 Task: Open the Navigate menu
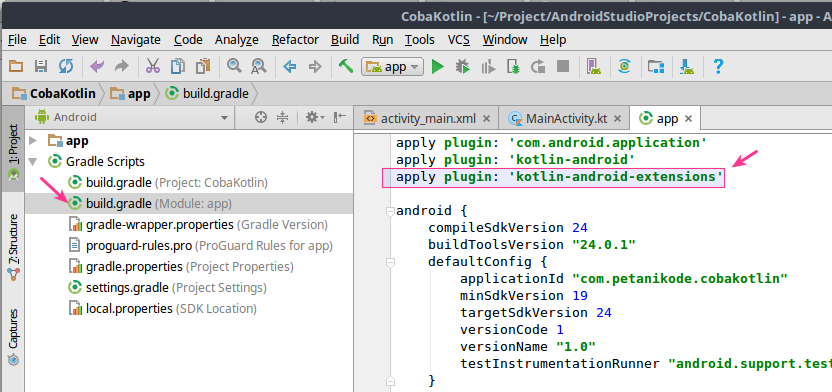136,40
